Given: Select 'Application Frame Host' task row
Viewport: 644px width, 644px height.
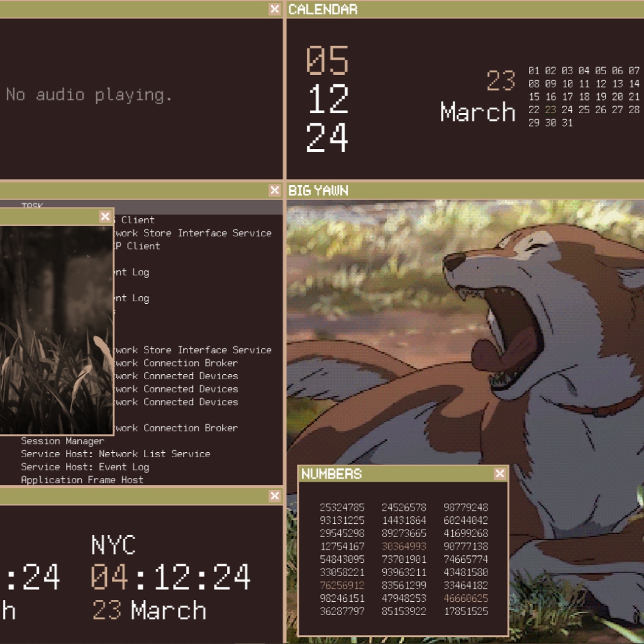Looking at the screenshot, I should (82, 480).
